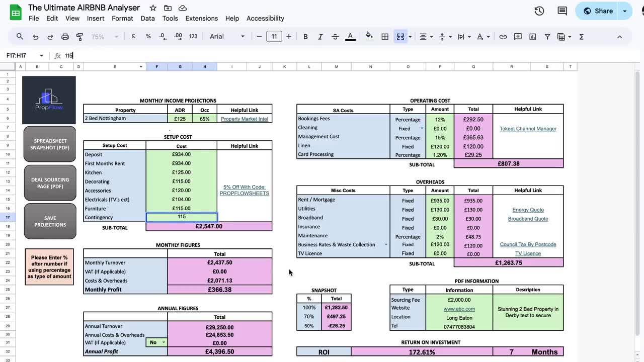This screenshot has width=644, height=362.
Task: Open the Create a filter icon
Action: pyautogui.click(x=547, y=36)
